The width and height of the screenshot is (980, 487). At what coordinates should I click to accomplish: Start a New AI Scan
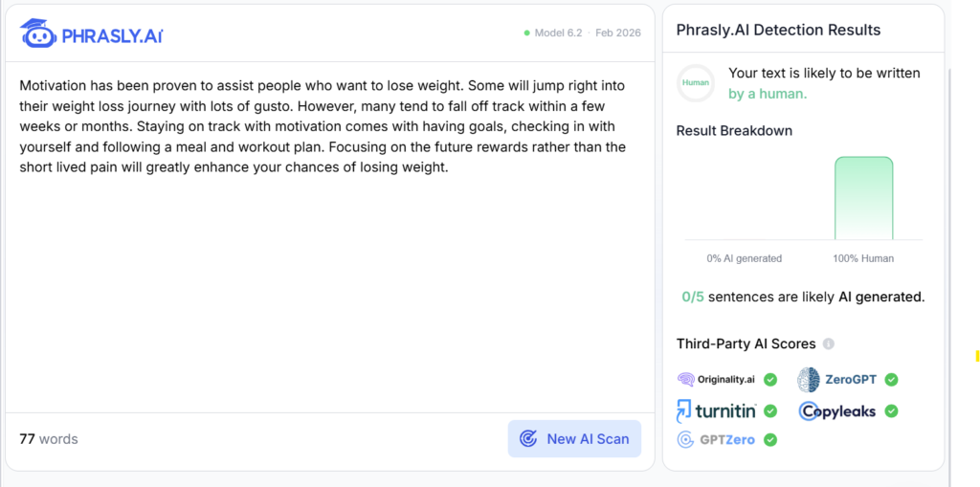574,439
